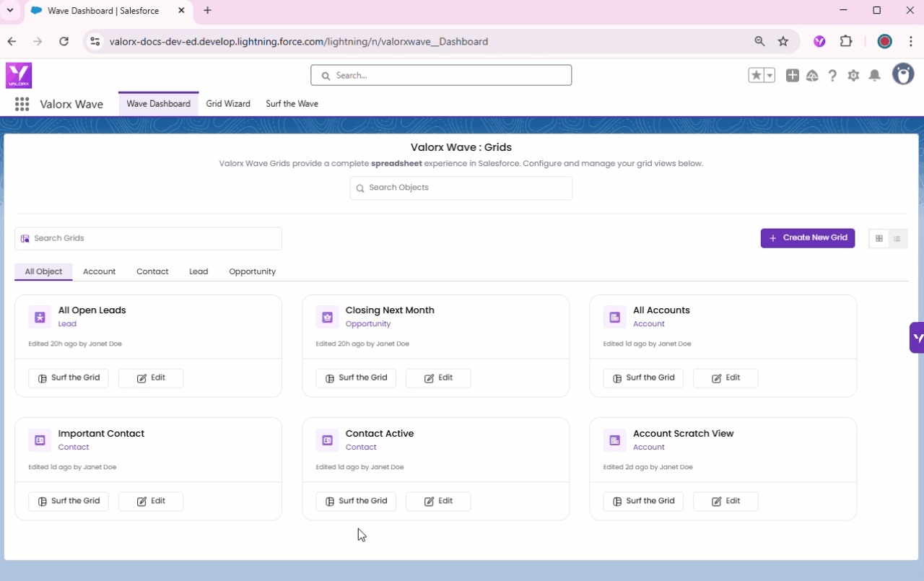Bookmark this page with the star icon

coord(783,42)
